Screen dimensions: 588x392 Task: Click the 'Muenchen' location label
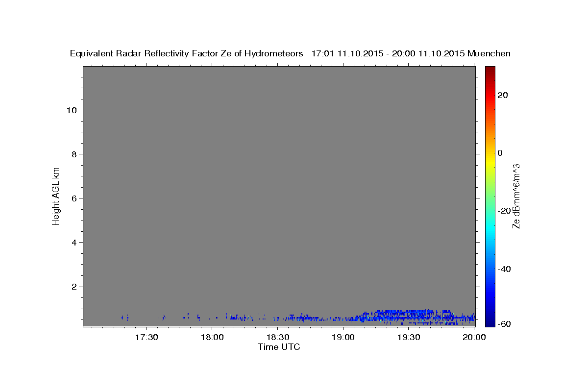pyautogui.click(x=489, y=53)
